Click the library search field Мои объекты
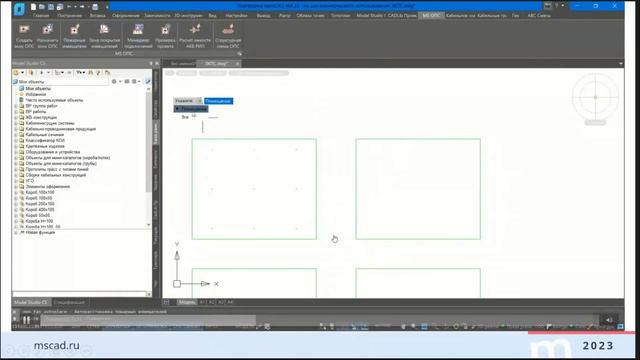The height and width of the screenshot is (360, 640). coord(61,82)
